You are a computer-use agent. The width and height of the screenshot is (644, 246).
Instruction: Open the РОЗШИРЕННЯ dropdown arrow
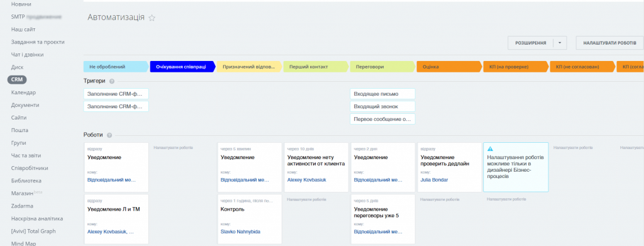[x=560, y=43]
